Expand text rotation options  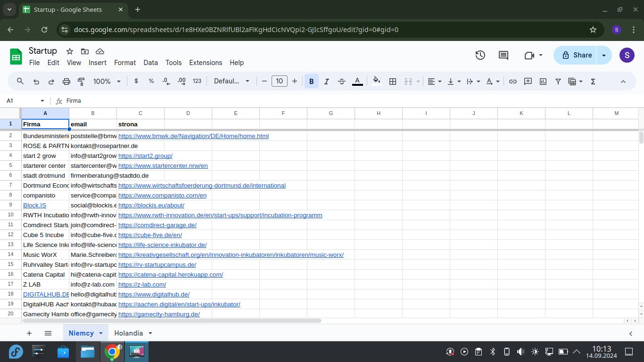pos(497,81)
